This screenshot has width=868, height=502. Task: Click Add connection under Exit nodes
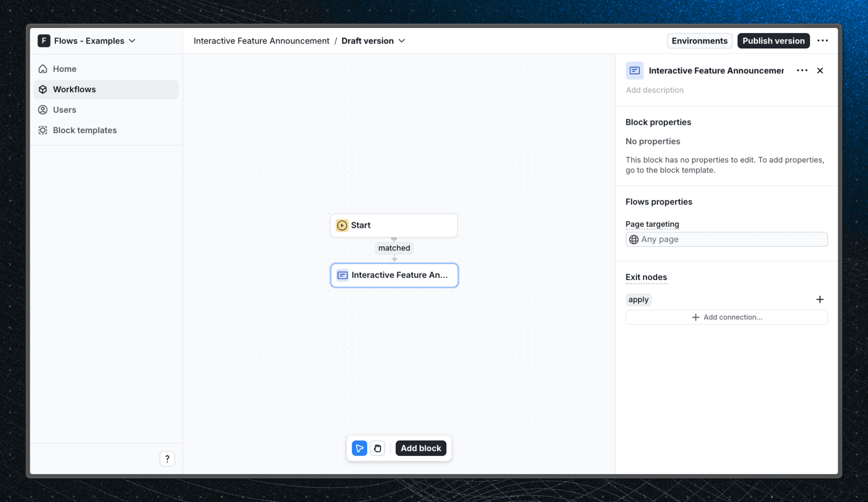[726, 317]
